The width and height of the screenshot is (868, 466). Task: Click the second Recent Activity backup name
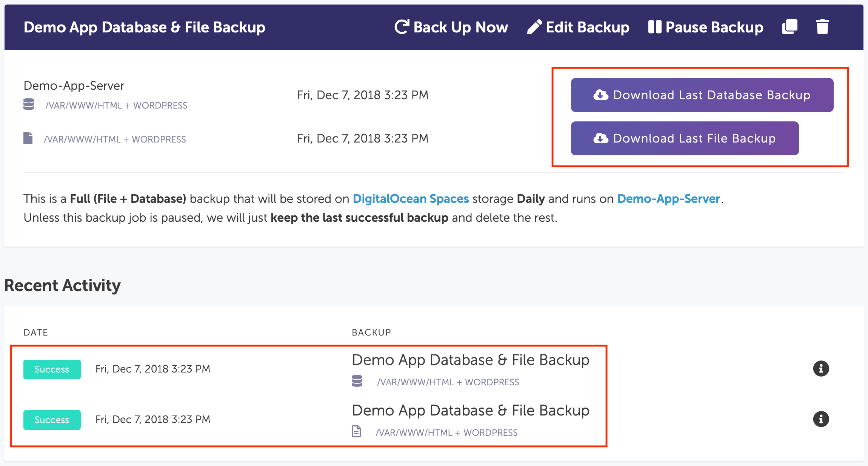(471, 411)
